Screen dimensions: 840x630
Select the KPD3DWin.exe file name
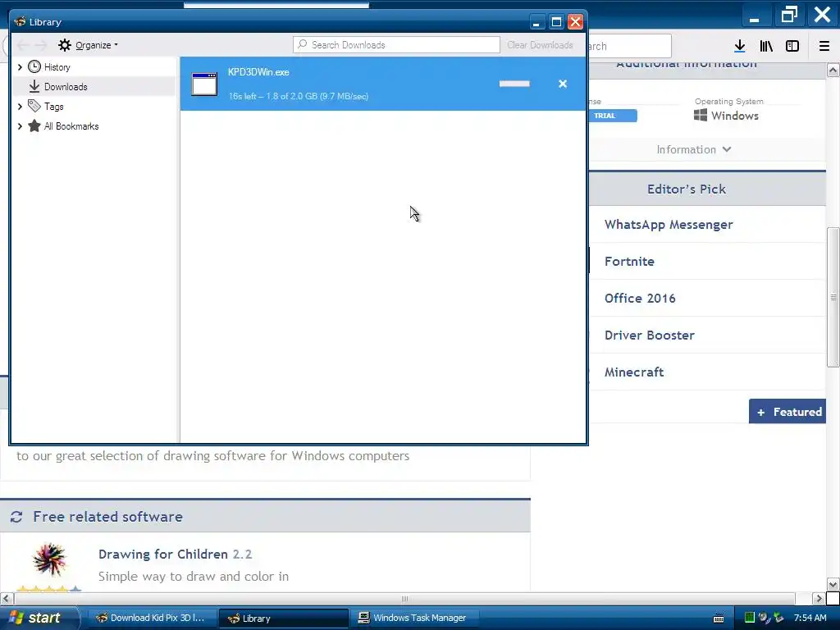pyautogui.click(x=258, y=72)
